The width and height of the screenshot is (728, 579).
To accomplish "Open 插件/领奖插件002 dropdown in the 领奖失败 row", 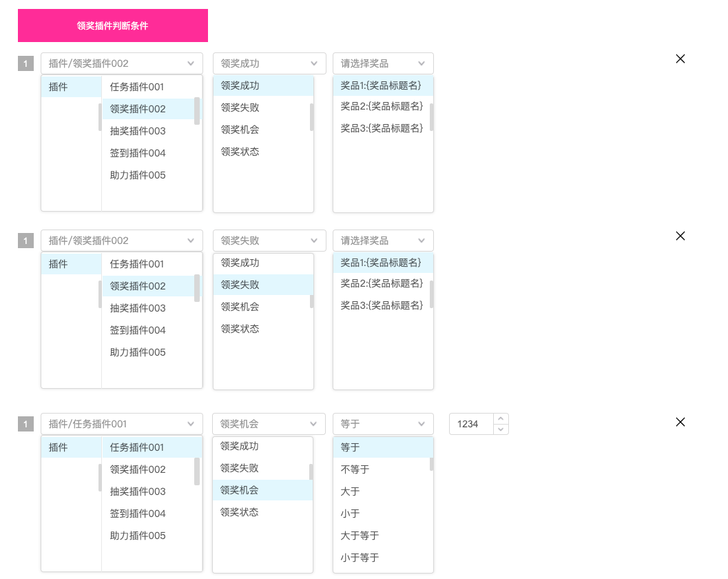I will click(122, 241).
